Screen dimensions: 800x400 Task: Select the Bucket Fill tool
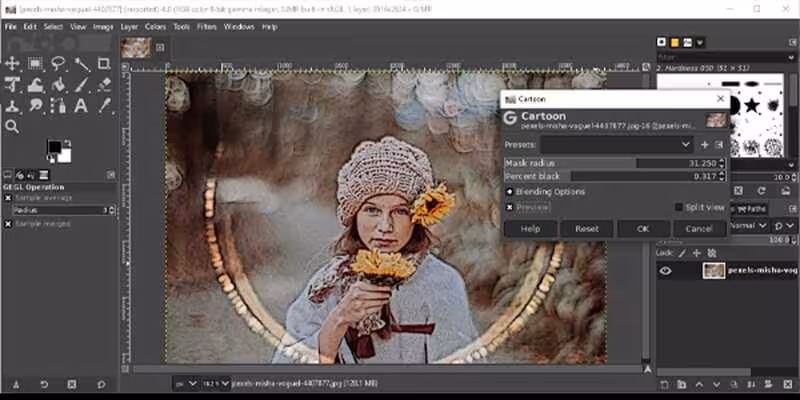[x=58, y=85]
